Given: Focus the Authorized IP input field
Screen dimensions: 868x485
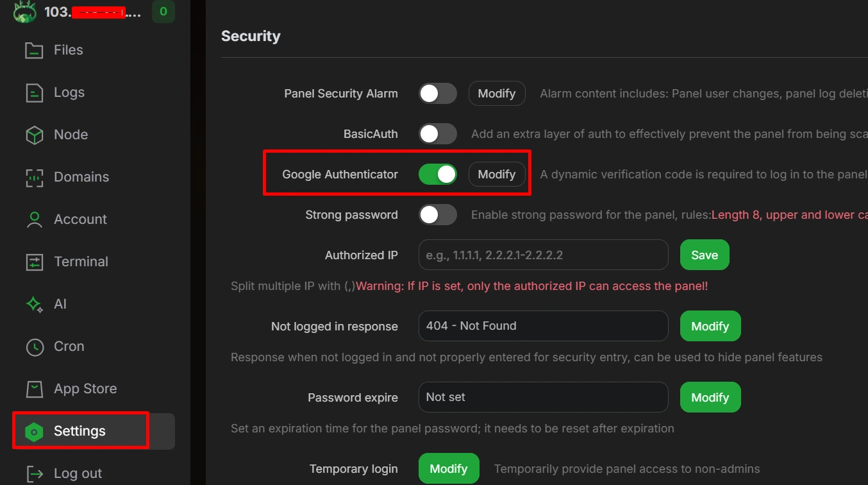Looking at the screenshot, I should coord(544,255).
